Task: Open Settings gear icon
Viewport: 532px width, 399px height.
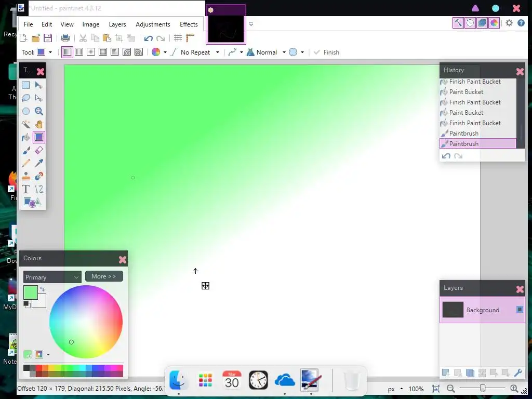Action: pyautogui.click(x=509, y=23)
